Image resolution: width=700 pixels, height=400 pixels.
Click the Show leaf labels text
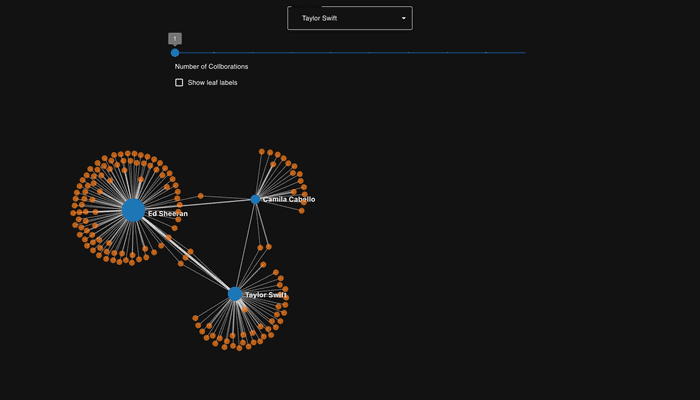212,83
